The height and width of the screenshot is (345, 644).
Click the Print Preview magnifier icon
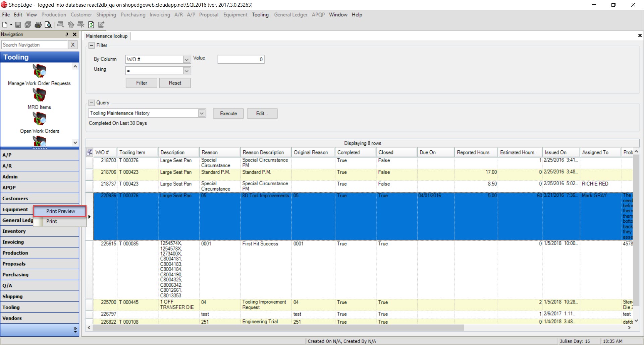tap(48, 24)
